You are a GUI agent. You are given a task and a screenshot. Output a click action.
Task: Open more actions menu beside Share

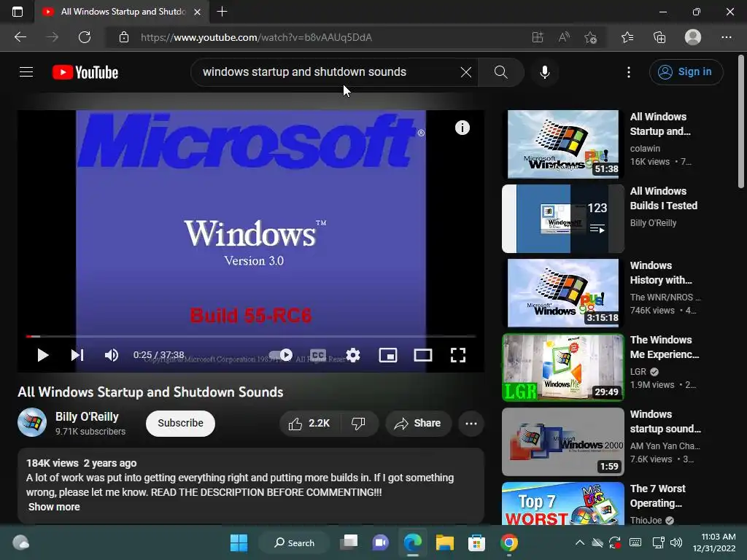click(x=471, y=424)
